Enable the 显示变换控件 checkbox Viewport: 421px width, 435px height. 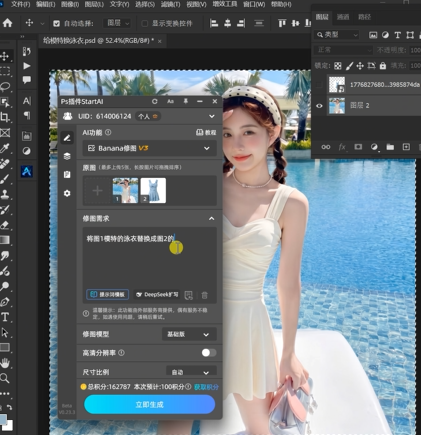[x=145, y=23]
